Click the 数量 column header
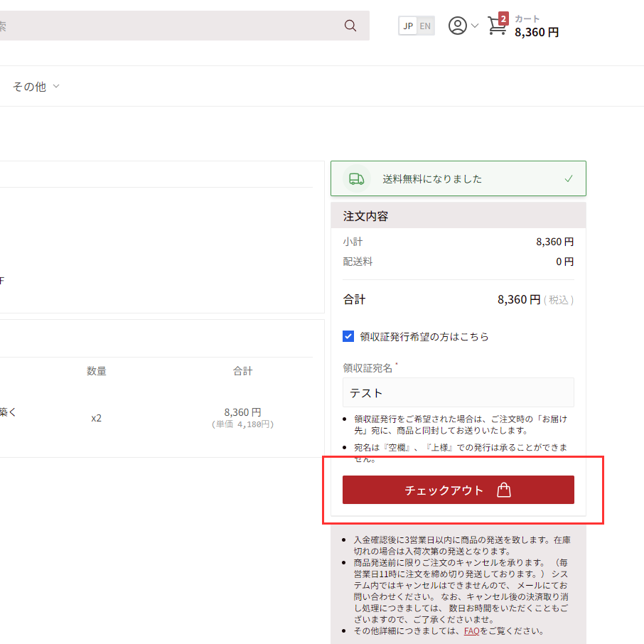 coord(97,371)
